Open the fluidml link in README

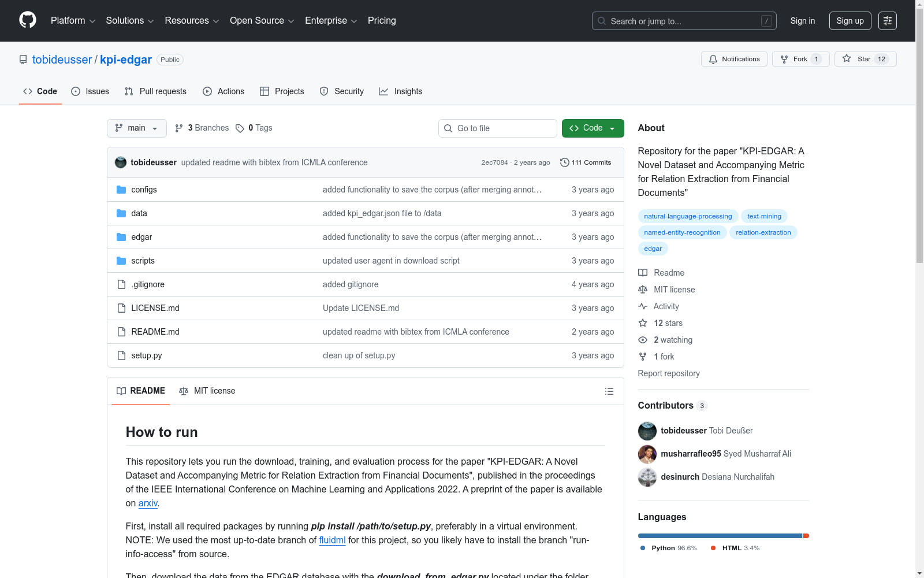pos(332,540)
